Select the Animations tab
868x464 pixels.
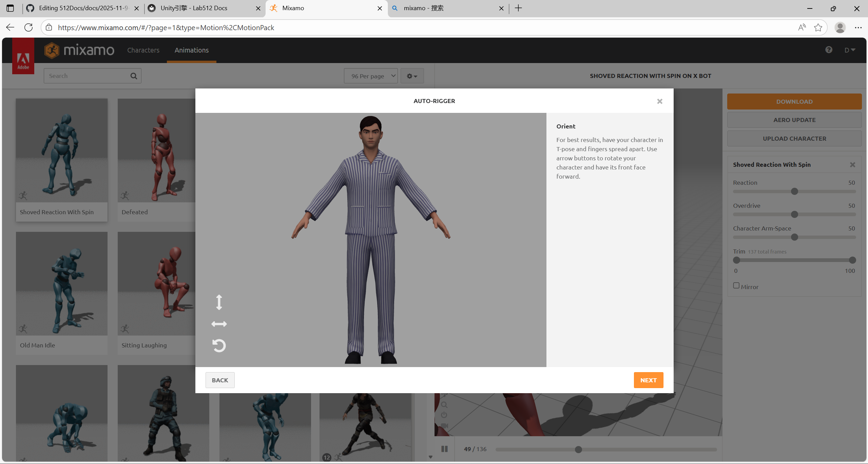tap(191, 50)
